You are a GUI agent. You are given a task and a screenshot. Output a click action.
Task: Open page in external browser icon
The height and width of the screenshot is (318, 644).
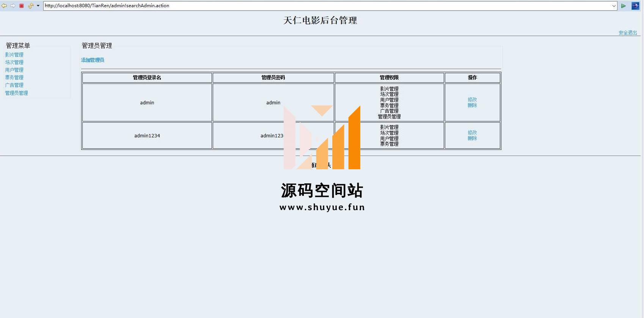pyautogui.click(x=635, y=6)
